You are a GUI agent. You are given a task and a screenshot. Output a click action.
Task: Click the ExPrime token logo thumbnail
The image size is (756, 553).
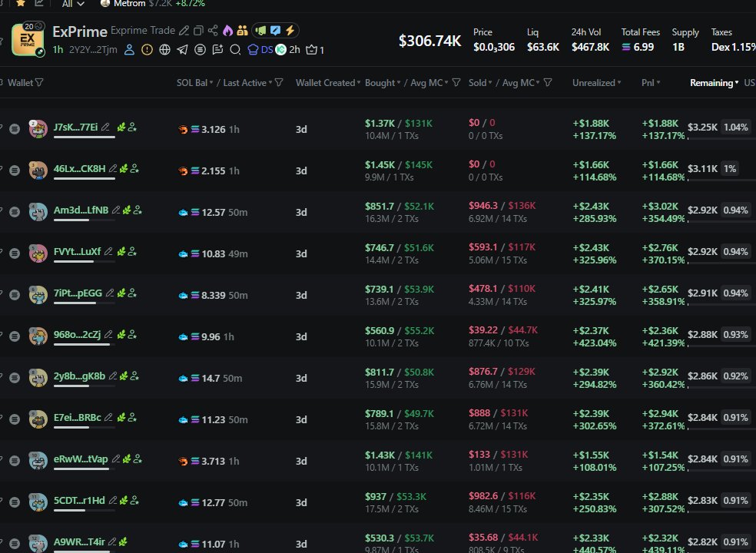coord(28,40)
